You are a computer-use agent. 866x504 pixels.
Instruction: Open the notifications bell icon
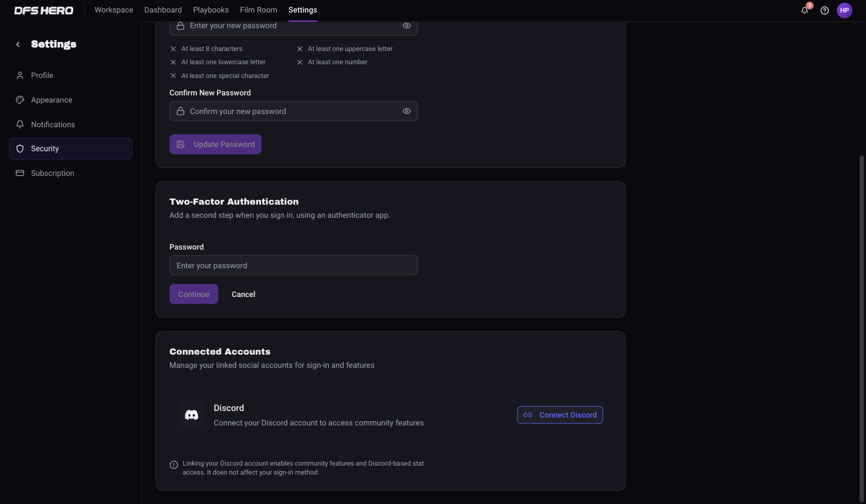click(x=805, y=10)
